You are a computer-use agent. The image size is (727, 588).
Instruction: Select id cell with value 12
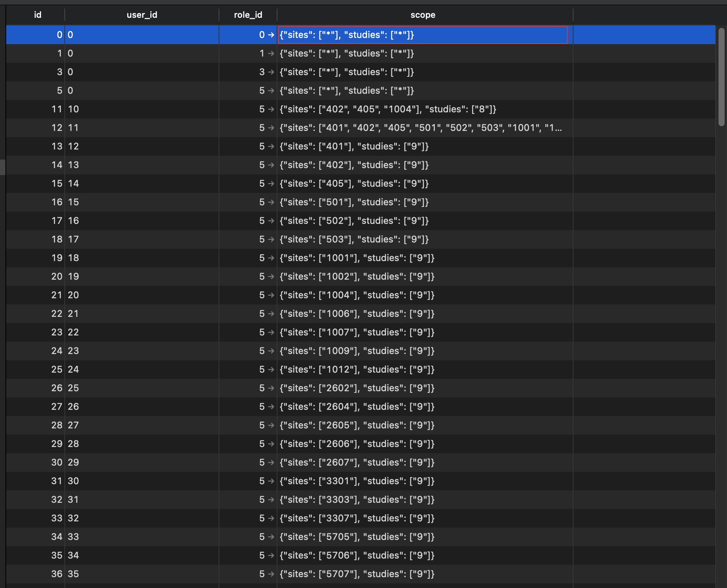click(36, 128)
